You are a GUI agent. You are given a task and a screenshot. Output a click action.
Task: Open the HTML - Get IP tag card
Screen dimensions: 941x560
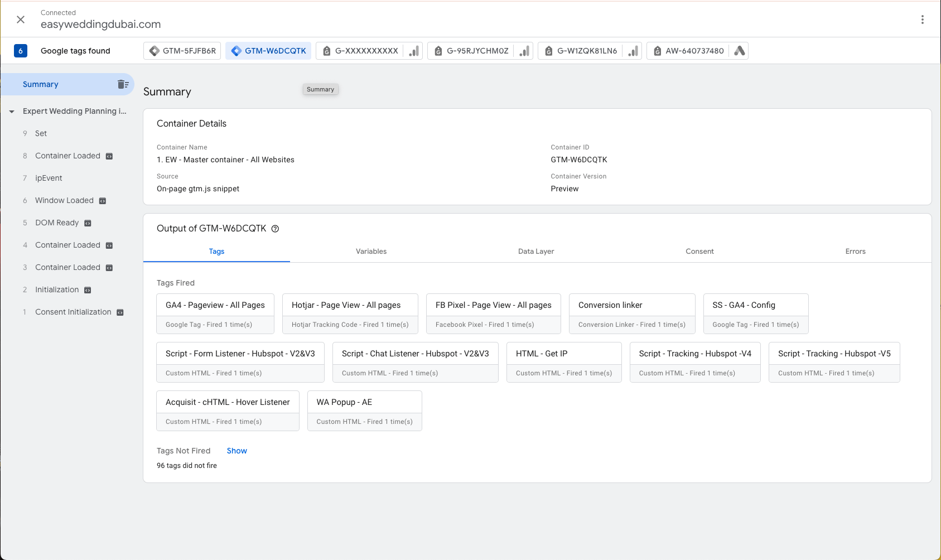tap(564, 362)
